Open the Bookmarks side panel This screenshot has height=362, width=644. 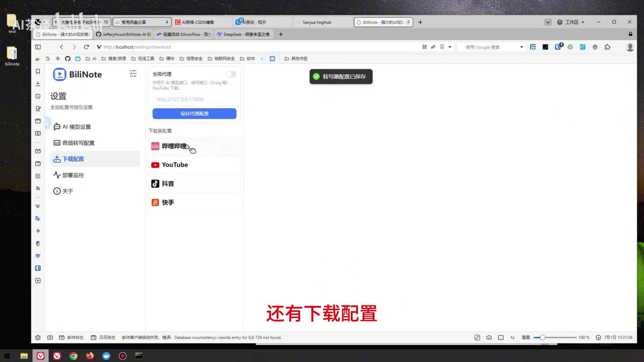click(x=38, y=71)
